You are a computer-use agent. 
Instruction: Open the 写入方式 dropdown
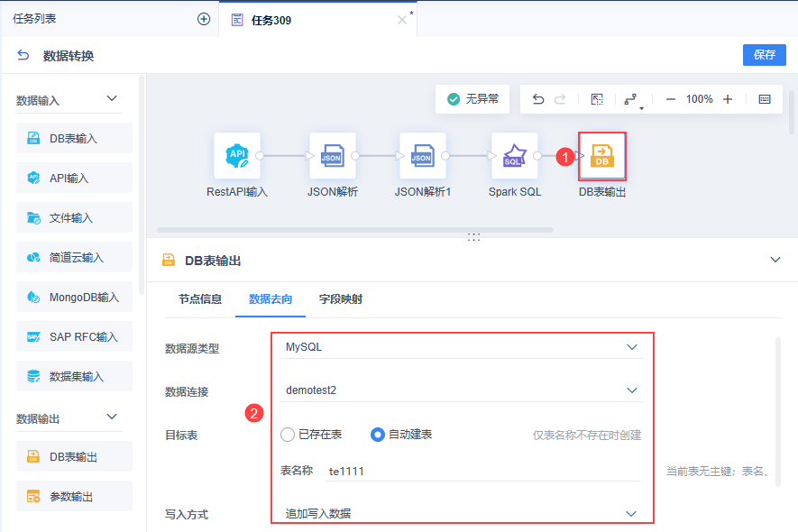point(462,514)
